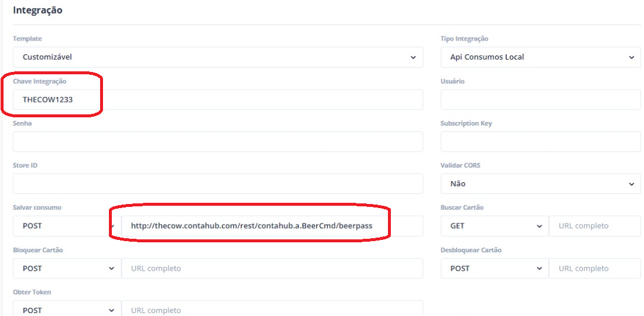Open the Template dropdown showing Customizável
The image size is (644, 316).
(x=218, y=57)
